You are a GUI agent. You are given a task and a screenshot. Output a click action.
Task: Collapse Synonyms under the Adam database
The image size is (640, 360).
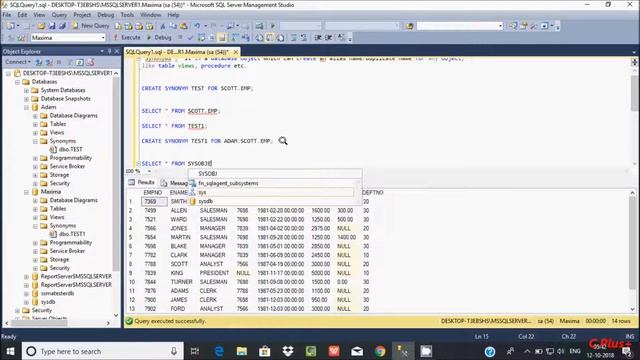pos(35,141)
